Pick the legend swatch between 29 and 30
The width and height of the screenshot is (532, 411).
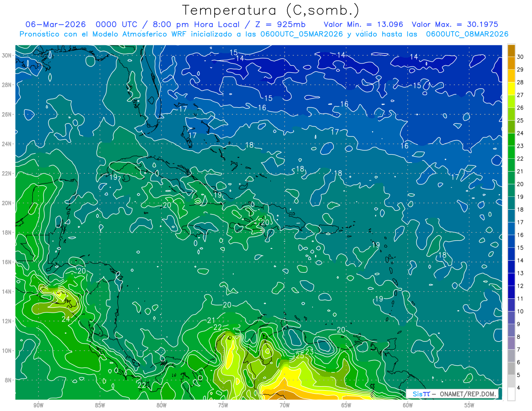(512, 63)
